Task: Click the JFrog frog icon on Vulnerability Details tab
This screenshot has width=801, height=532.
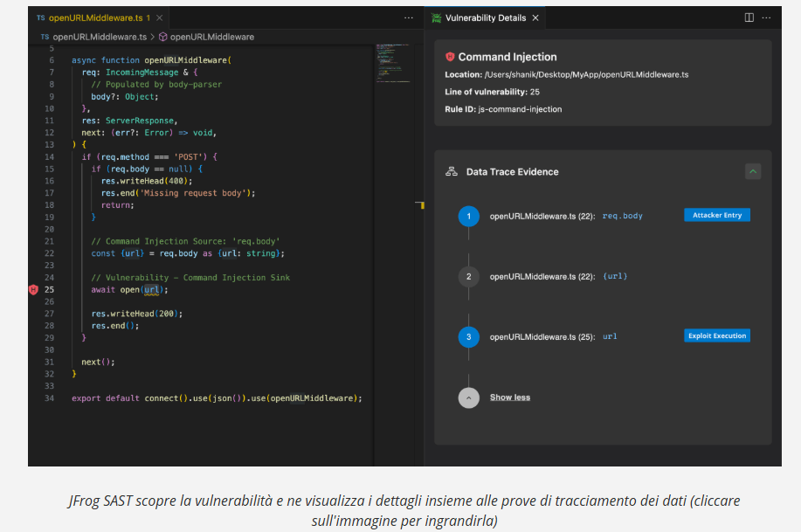Action: pyautogui.click(x=434, y=17)
